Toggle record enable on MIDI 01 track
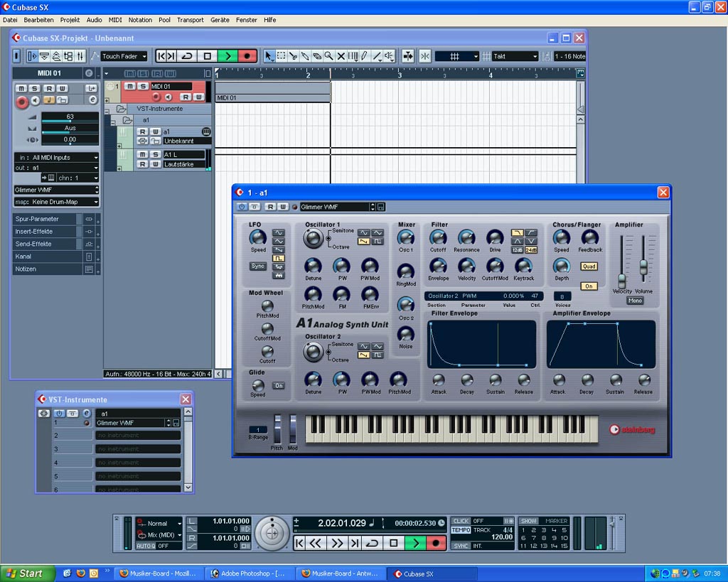This screenshot has height=582, width=728. pyautogui.click(x=156, y=97)
